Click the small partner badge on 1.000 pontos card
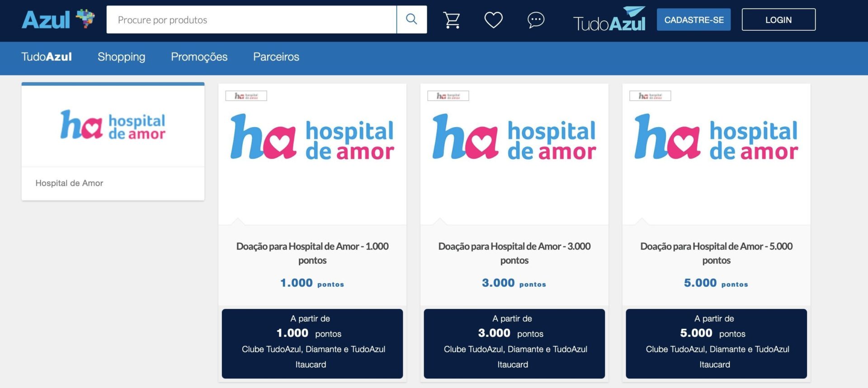 pos(246,96)
